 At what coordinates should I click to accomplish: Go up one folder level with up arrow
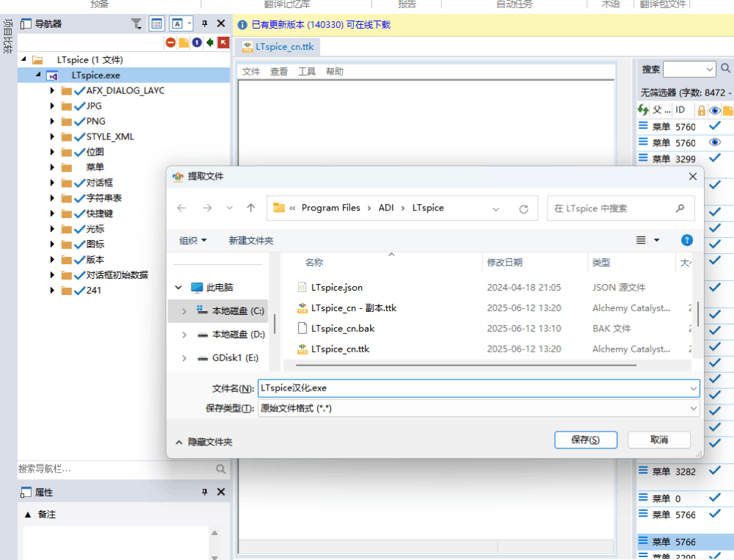point(251,208)
